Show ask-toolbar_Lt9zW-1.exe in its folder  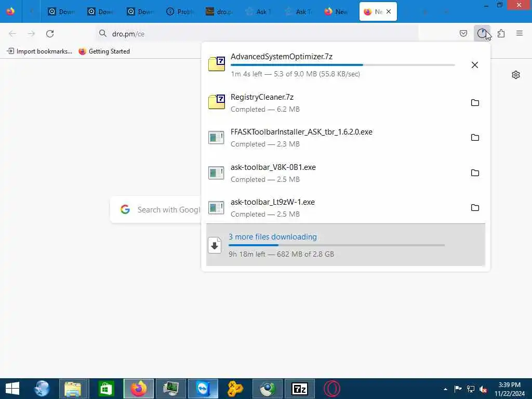coord(475,208)
